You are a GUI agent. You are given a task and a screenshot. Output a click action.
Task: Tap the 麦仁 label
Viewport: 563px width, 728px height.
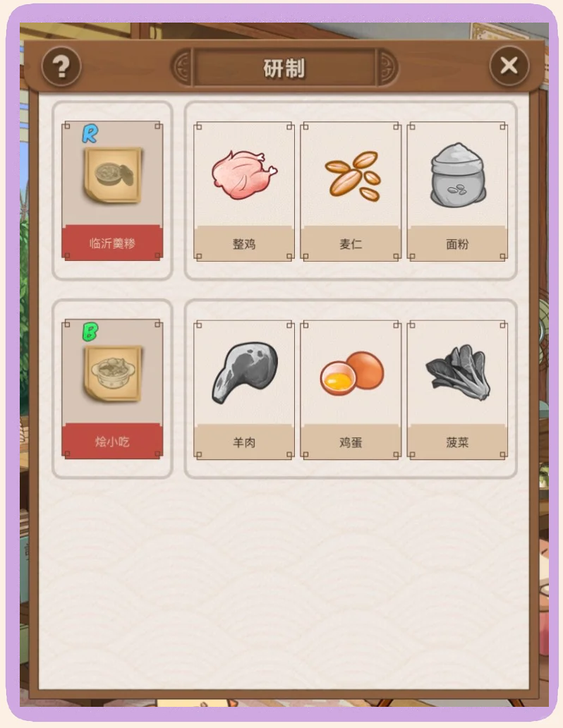(351, 244)
